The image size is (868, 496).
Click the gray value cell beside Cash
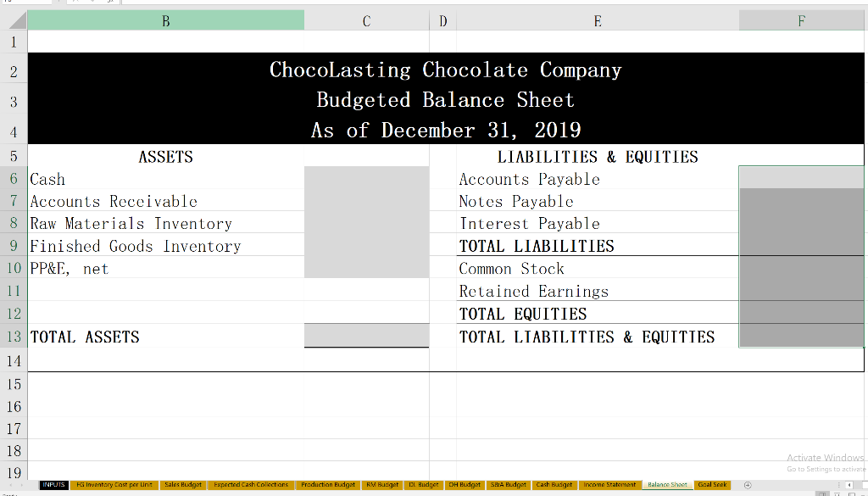coord(366,178)
